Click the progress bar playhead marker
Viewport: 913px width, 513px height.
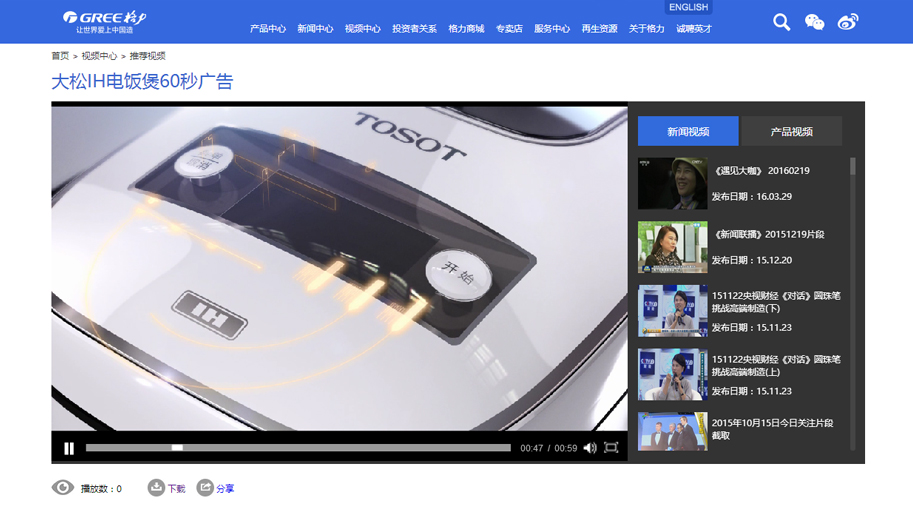tap(177, 447)
